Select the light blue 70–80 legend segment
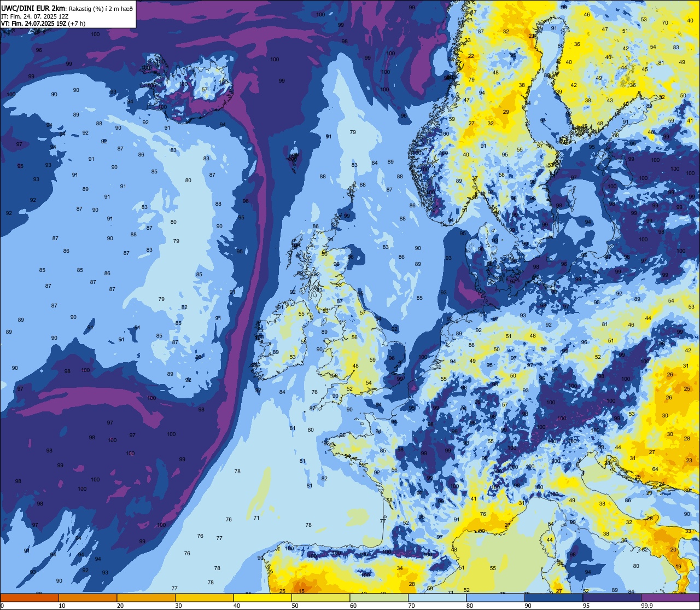 coord(437,597)
